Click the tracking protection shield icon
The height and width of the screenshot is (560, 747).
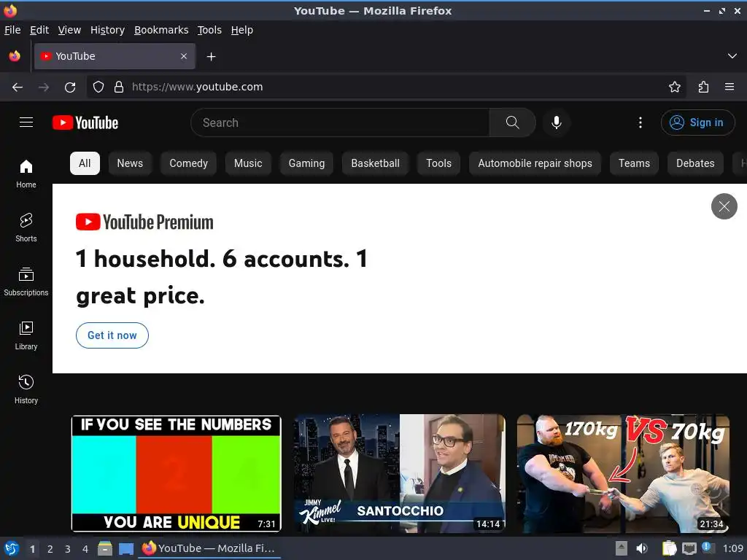pyautogui.click(x=98, y=87)
